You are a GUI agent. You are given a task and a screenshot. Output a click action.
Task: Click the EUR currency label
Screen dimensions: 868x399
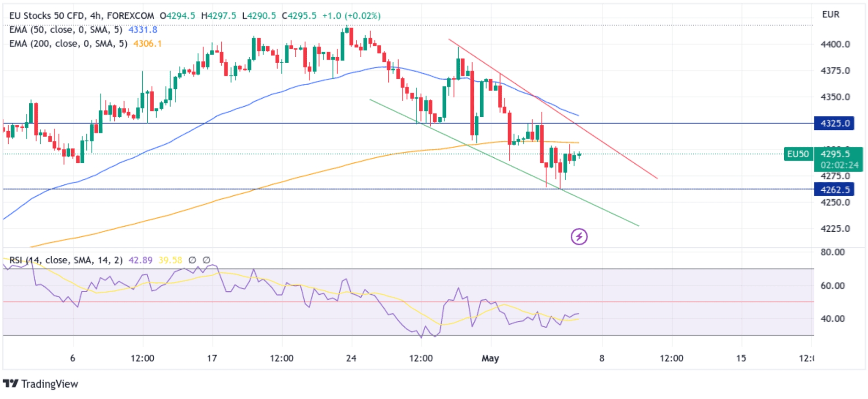pos(831,14)
